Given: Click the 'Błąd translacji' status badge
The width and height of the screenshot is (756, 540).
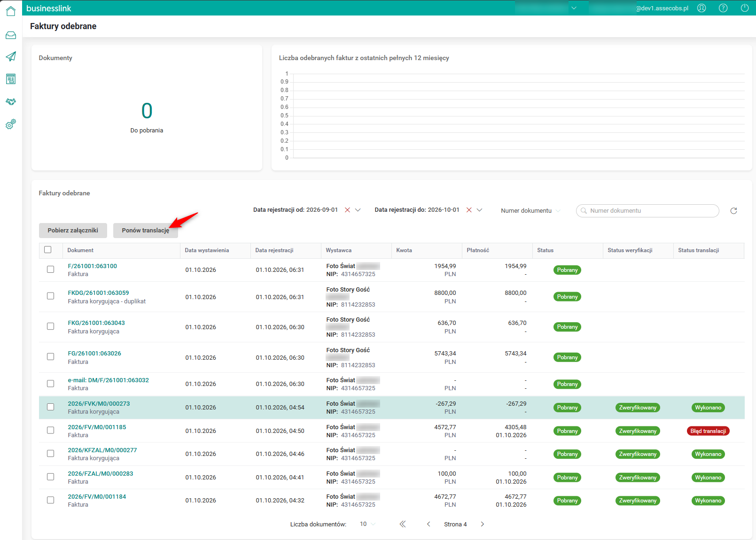Looking at the screenshot, I should [x=708, y=431].
